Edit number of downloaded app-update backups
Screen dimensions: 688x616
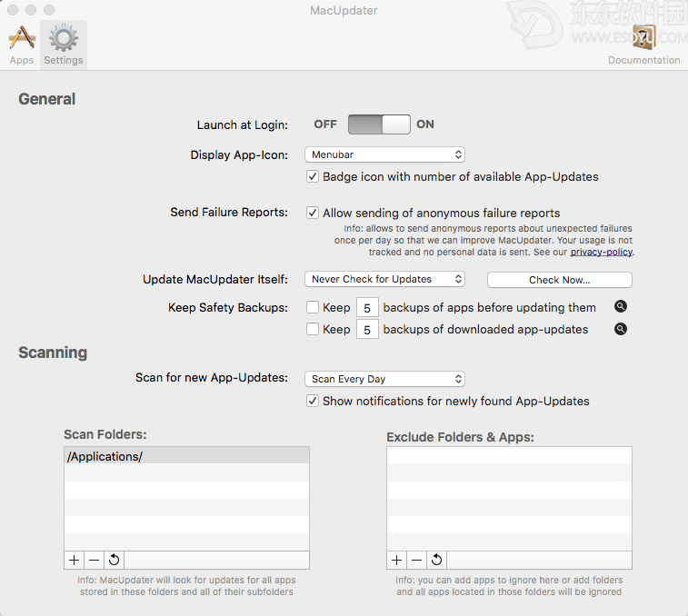(x=367, y=330)
